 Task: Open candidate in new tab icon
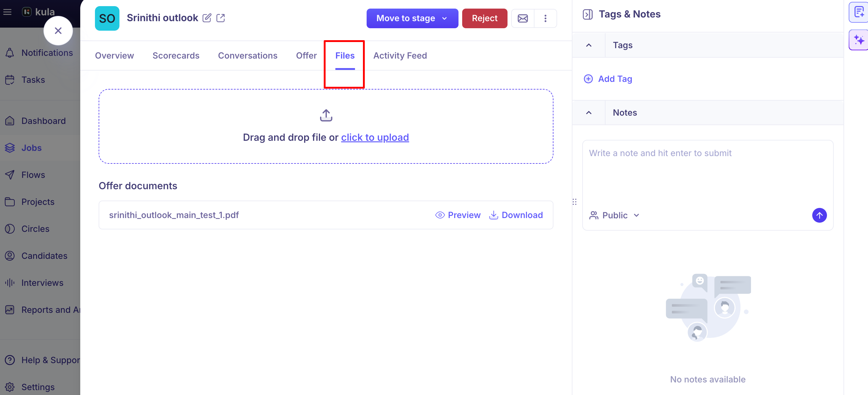(x=221, y=18)
